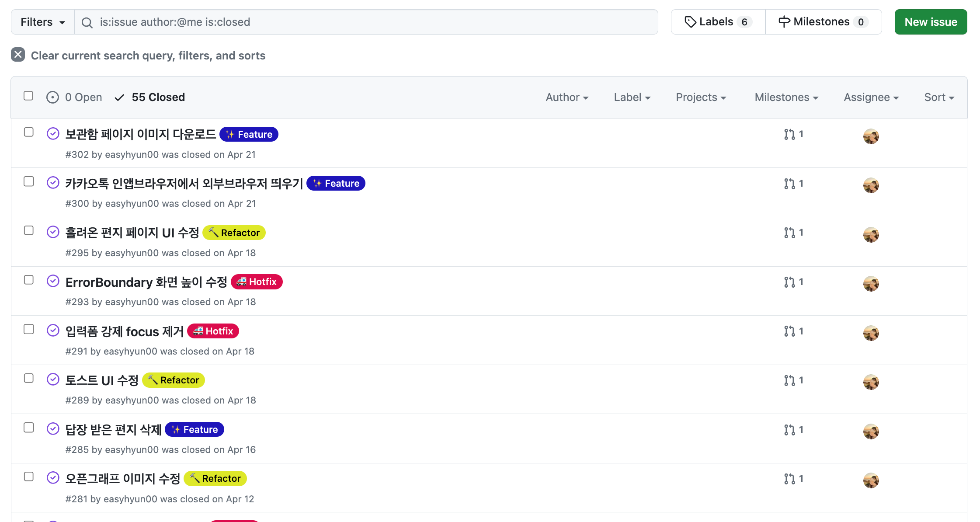
Task: Click the clear search query X icon
Action: [x=18, y=55]
